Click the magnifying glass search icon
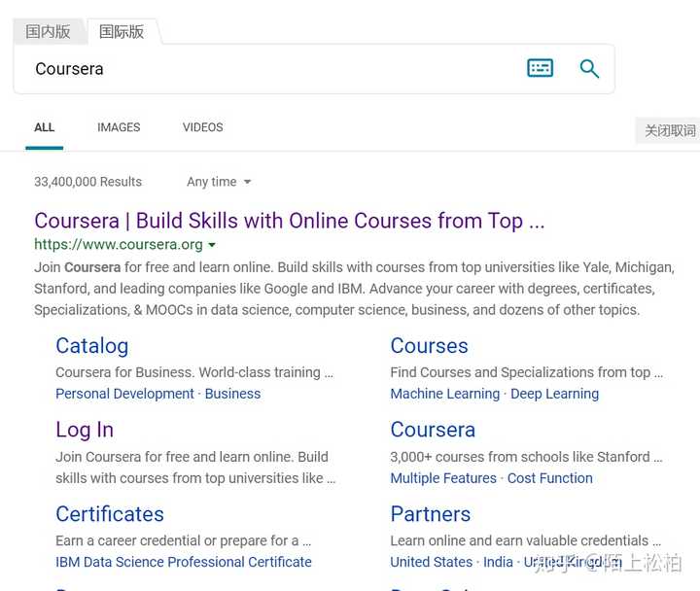 pyautogui.click(x=589, y=69)
